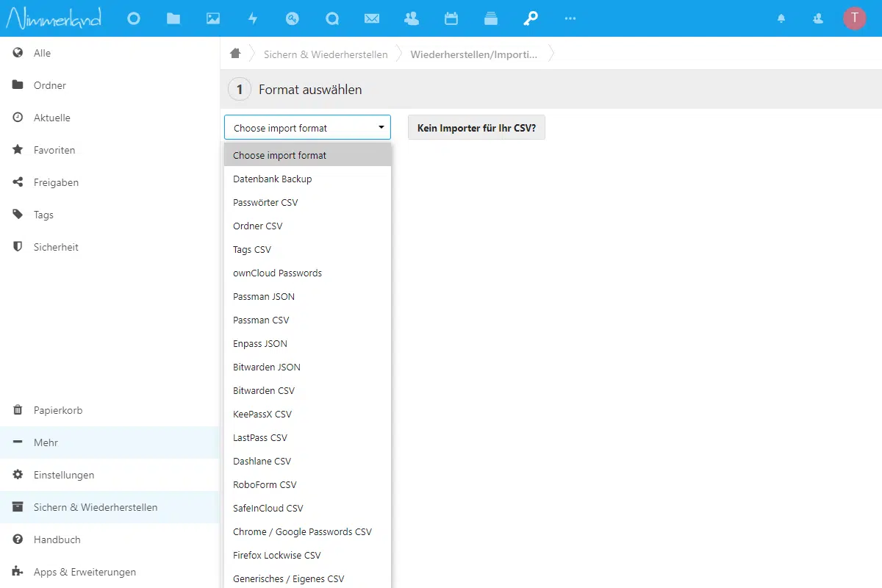Open the Photos app icon
Screen dimensions: 882x588
point(213,19)
